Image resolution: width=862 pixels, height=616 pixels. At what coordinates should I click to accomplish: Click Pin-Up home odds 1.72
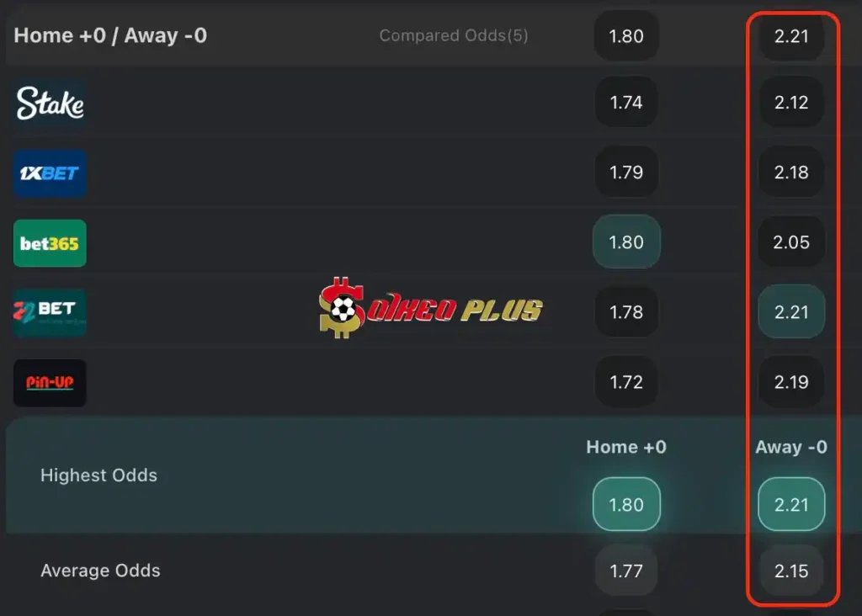[x=625, y=382]
